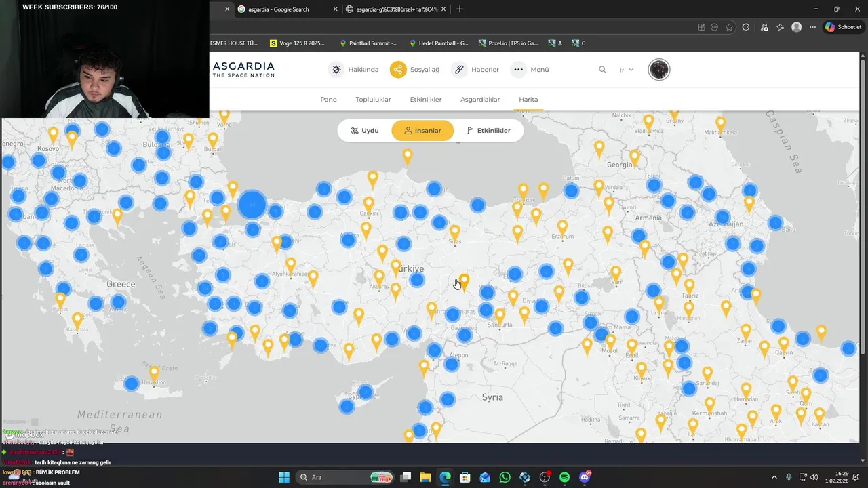
Task: Open File Explorer from taskbar
Action: click(x=425, y=477)
